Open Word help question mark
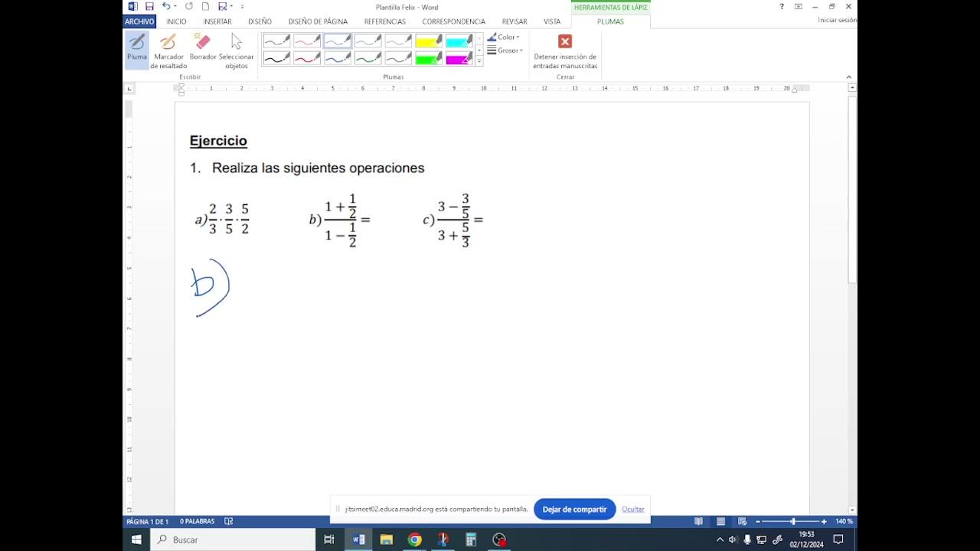Viewport: 980px width, 551px height. point(782,7)
